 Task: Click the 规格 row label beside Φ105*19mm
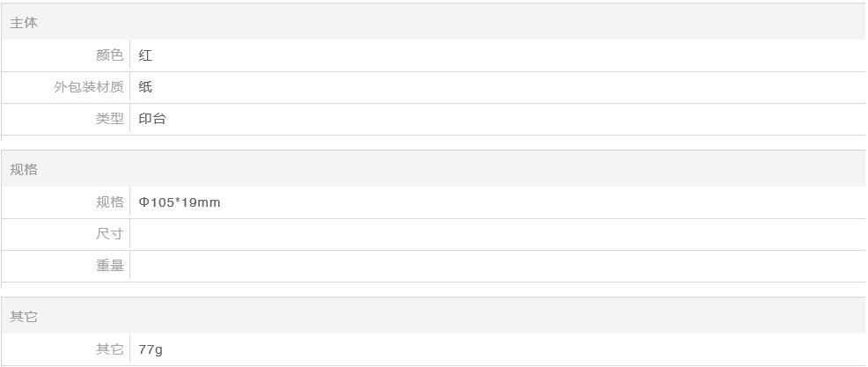click(110, 202)
